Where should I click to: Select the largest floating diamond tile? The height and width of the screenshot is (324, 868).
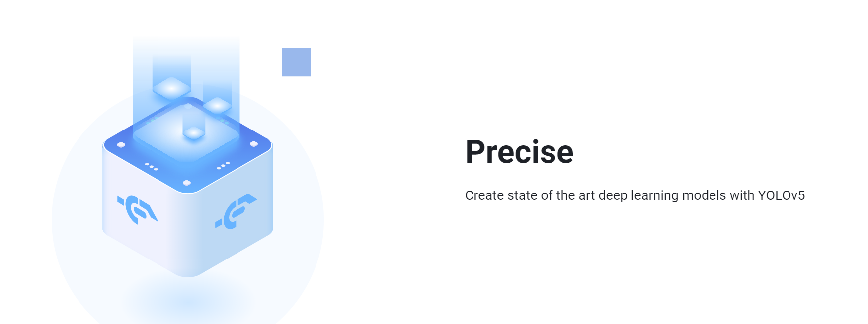coord(171,88)
